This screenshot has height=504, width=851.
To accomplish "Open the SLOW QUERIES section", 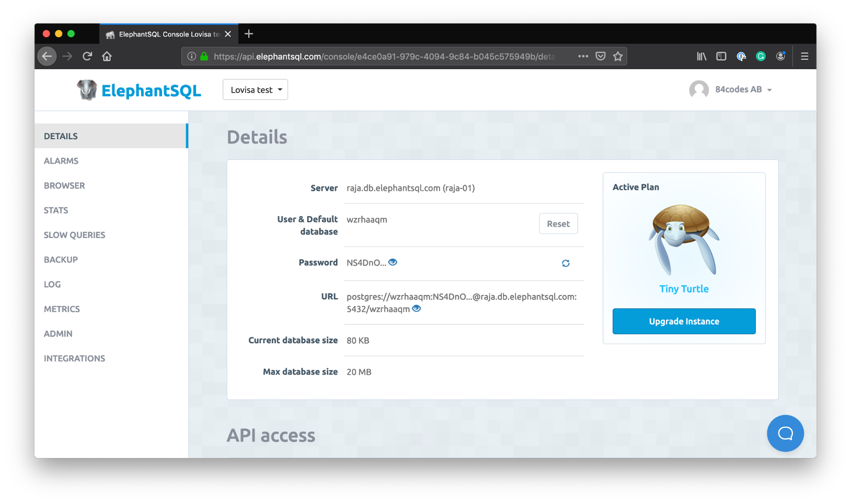I will [x=74, y=235].
